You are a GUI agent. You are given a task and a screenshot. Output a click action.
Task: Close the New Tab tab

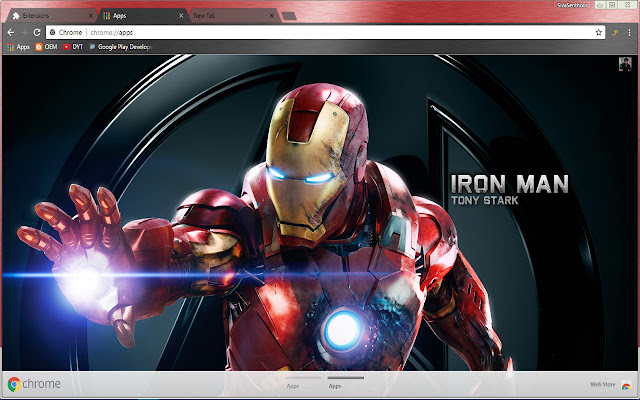pos(271,16)
